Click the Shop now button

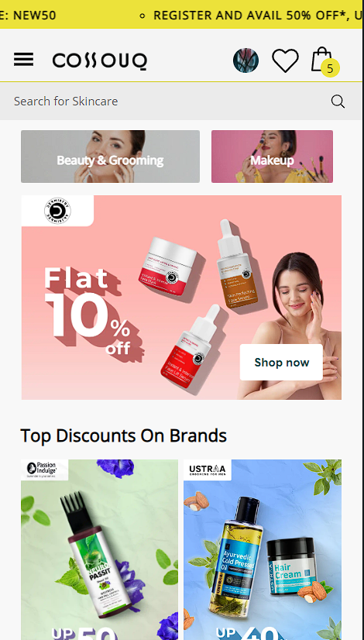coord(281,362)
